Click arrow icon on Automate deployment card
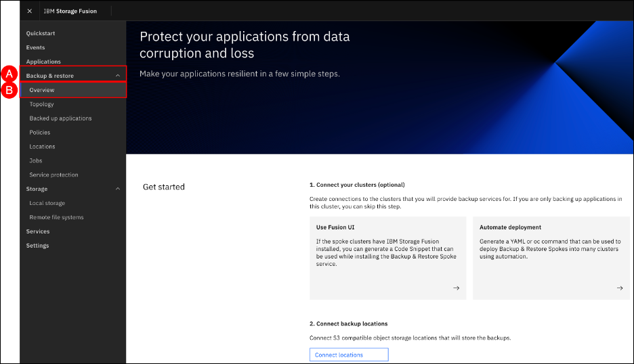 [619, 288]
